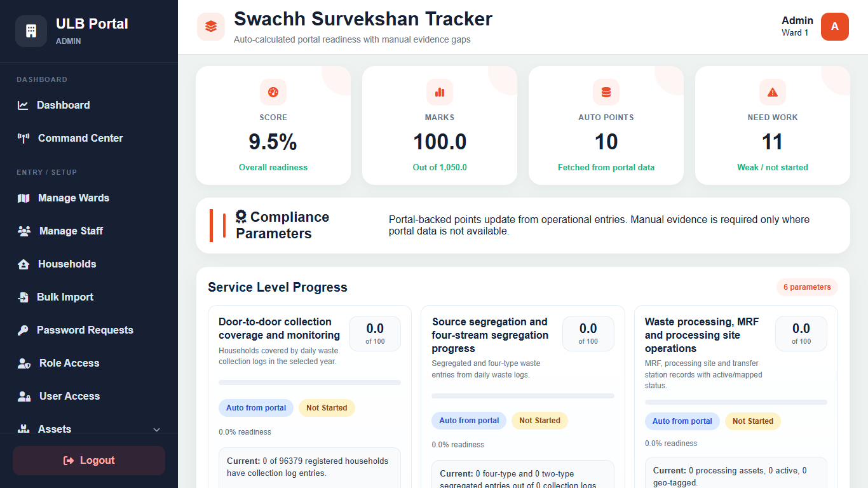Viewport: 868px width, 488px height.
Task: Click the 'Service Level Progress' heading
Action: [278, 287]
